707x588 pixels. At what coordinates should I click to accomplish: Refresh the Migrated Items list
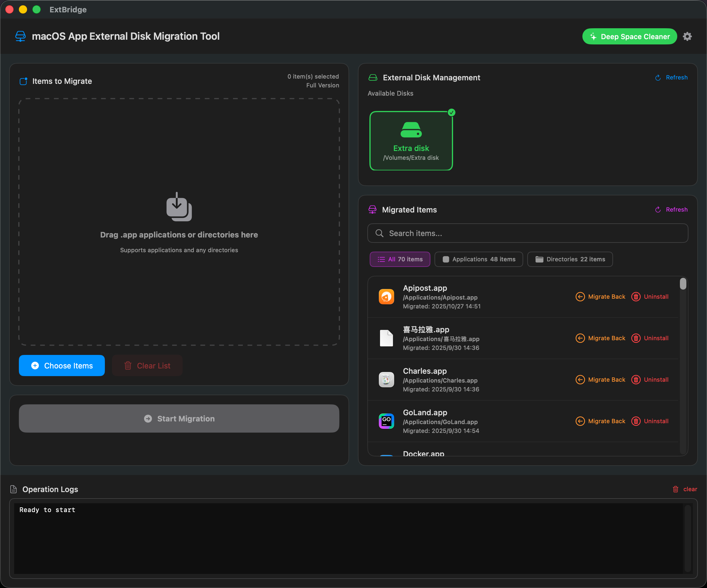point(671,210)
